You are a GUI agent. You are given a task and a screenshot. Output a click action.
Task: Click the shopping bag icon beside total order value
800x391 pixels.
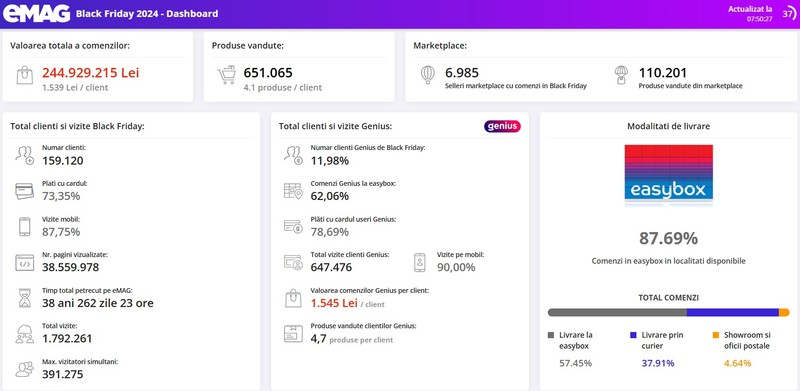pos(24,76)
